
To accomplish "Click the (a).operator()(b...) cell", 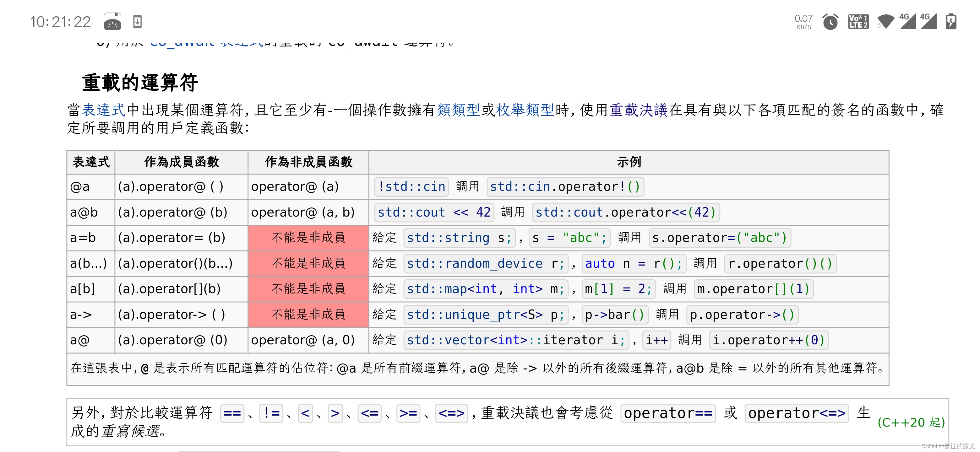I will (182, 263).
